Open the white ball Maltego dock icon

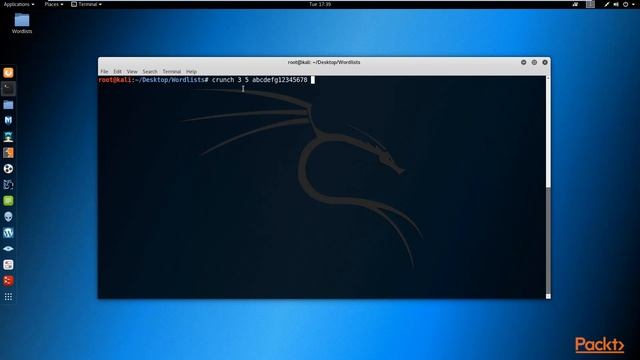pyautogui.click(x=8, y=169)
